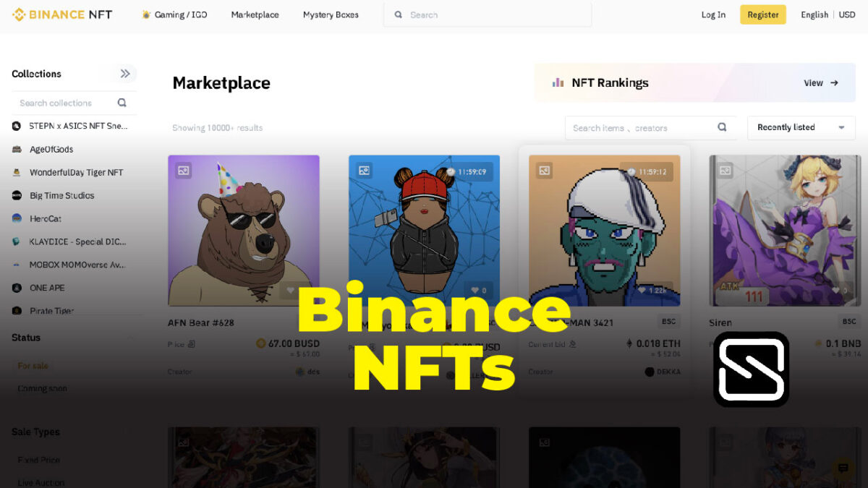Open the USD currency selector
The image size is (868, 488).
(847, 14)
